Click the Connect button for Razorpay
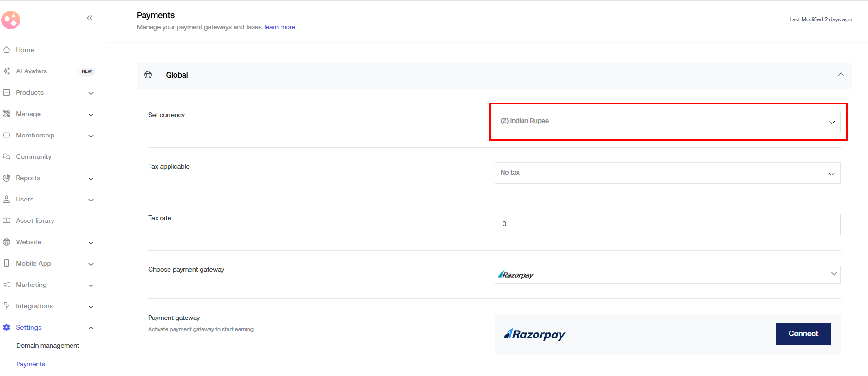 tap(803, 334)
